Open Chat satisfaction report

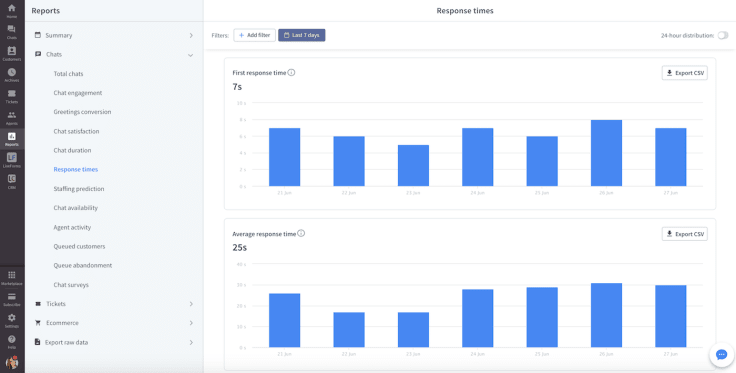tap(77, 131)
